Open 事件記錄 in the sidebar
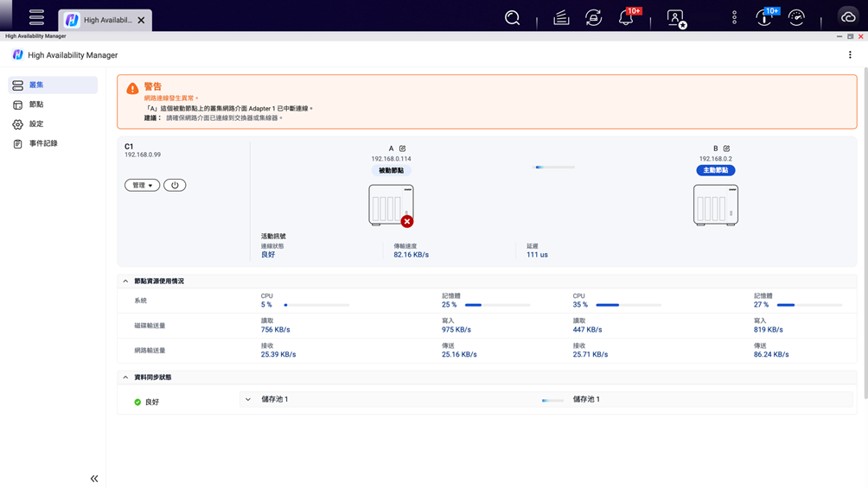This screenshot has height=488, width=868. (53, 143)
